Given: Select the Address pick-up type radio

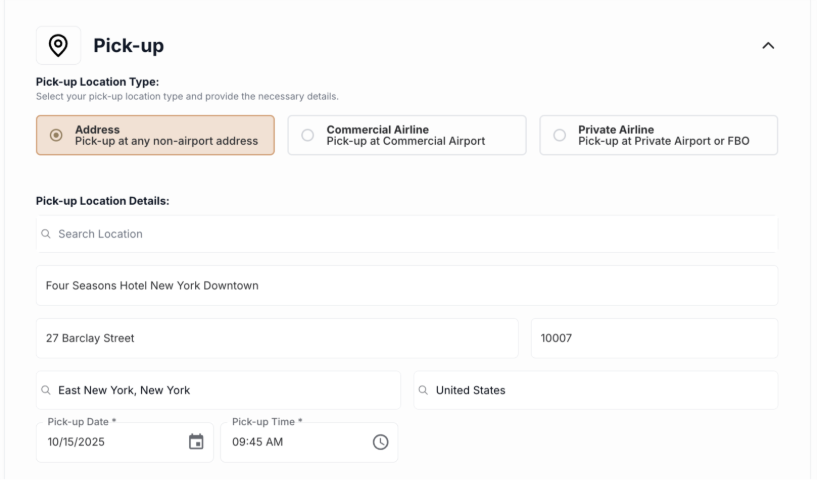Looking at the screenshot, I should click(x=56, y=135).
